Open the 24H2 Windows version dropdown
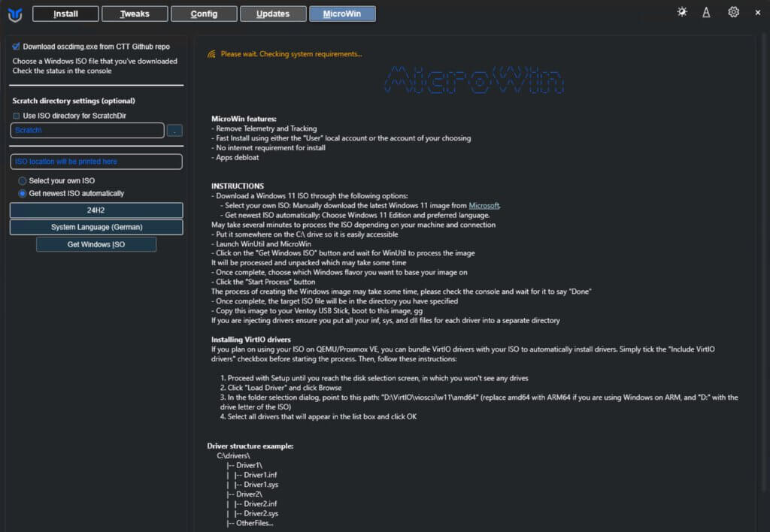Viewport: 770px width, 532px height. point(96,210)
